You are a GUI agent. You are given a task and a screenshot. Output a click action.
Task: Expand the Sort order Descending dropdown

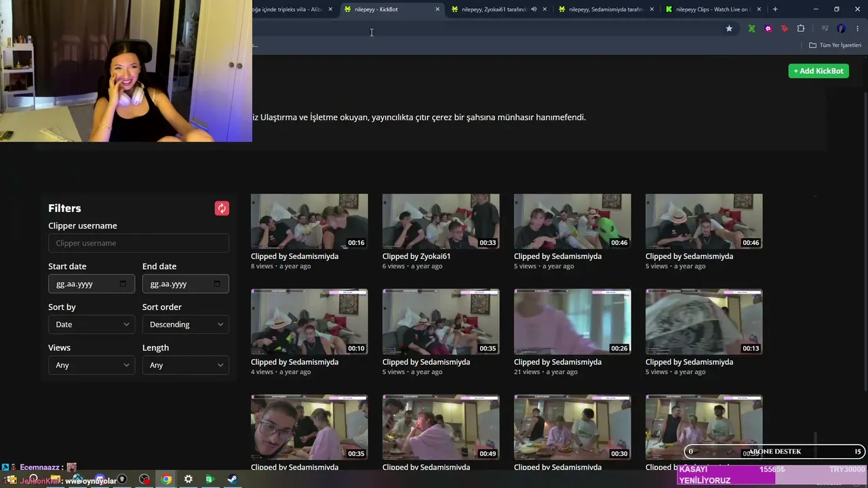pos(186,325)
